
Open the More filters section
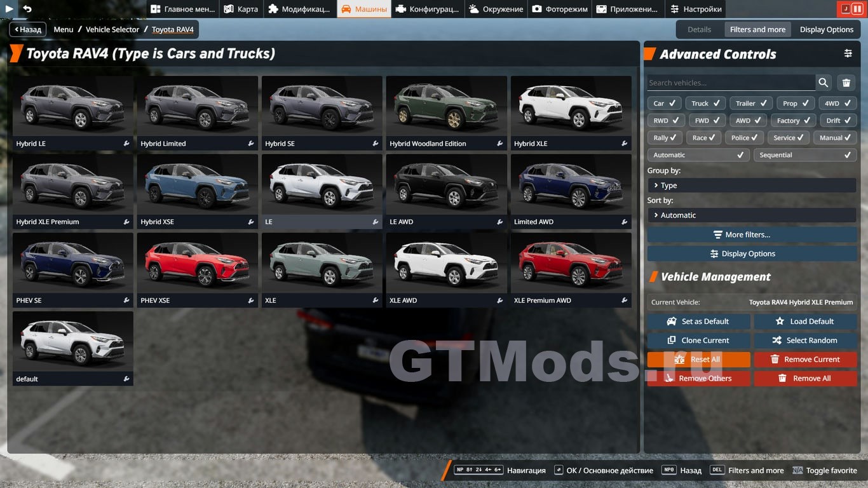(x=751, y=234)
